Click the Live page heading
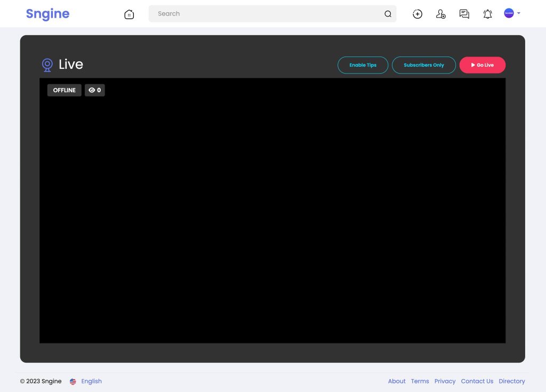 tap(71, 65)
